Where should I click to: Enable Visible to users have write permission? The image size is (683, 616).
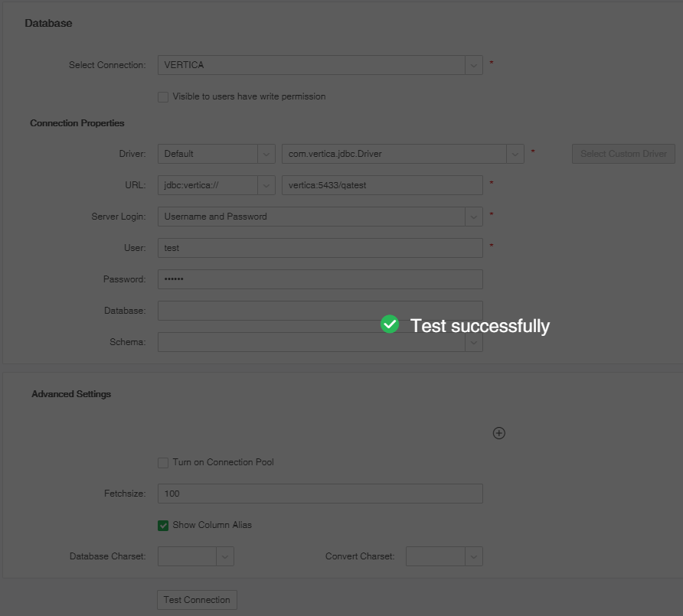(x=163, y=97)
